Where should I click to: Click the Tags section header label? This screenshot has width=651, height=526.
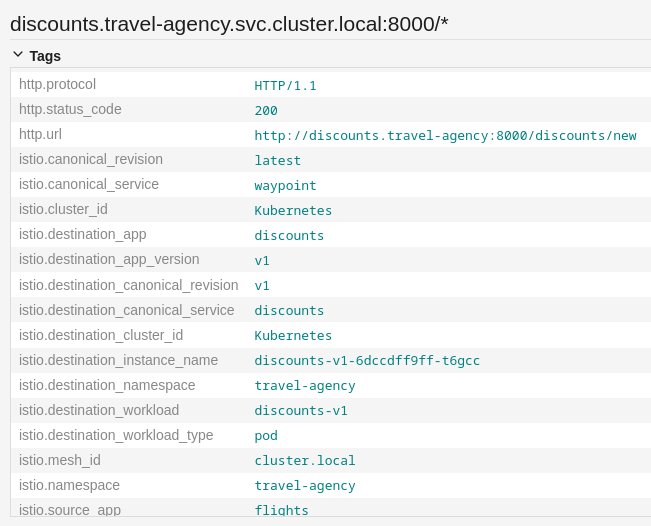45,56
